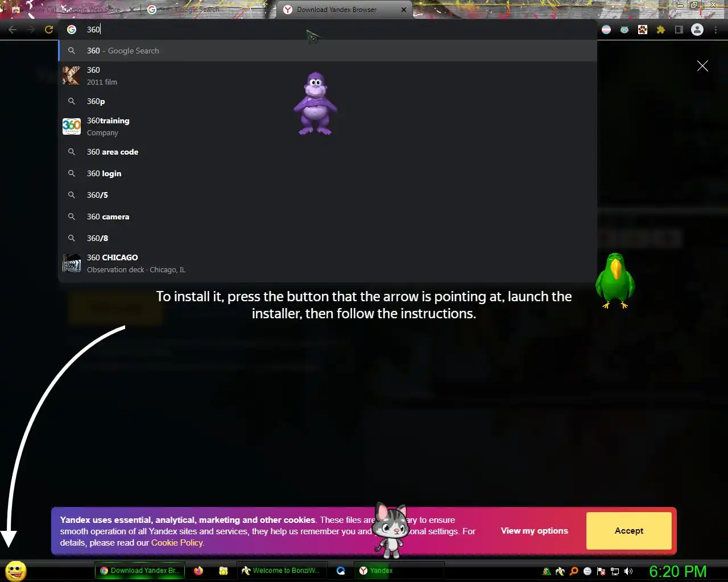728x582 pixels.
Task: Launch Firefox from the taskbar
Action: tap(198, 571)
